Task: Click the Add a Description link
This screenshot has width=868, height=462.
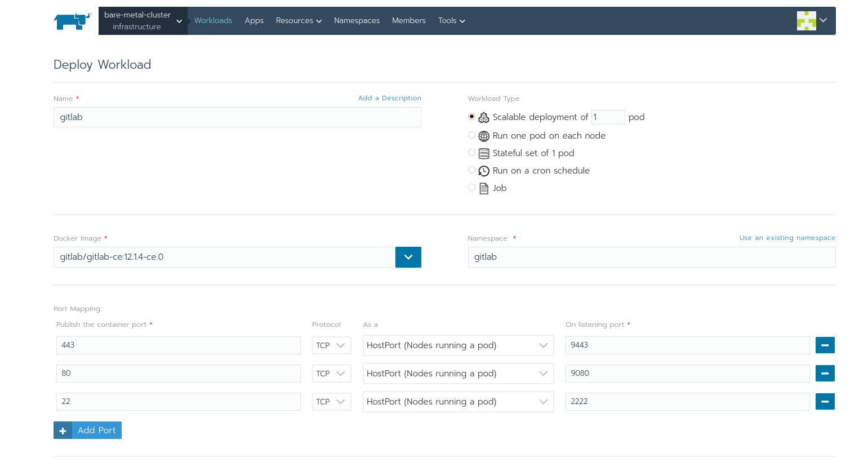Action: click(389, 98)
